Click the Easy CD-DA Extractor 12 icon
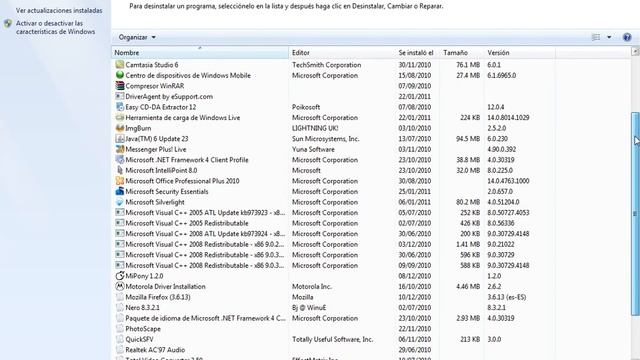The height and width of the screenshot is (360, 640). [120, 107]
